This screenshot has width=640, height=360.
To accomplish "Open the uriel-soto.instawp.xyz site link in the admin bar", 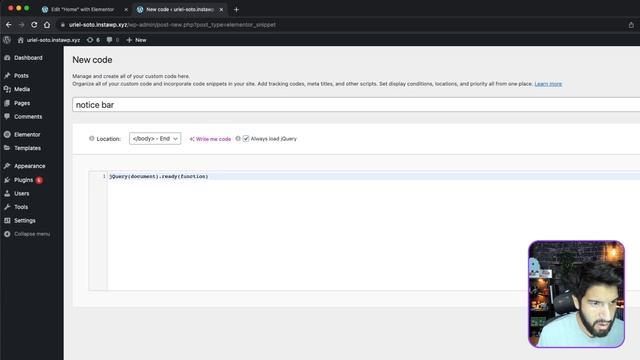I will pos(49,40).
